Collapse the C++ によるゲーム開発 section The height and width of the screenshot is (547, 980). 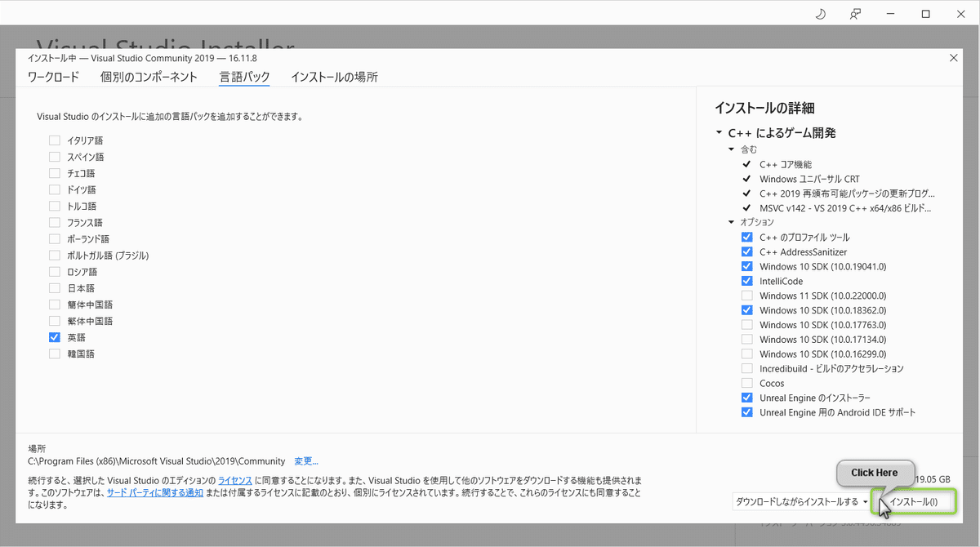tap(719, 133)
